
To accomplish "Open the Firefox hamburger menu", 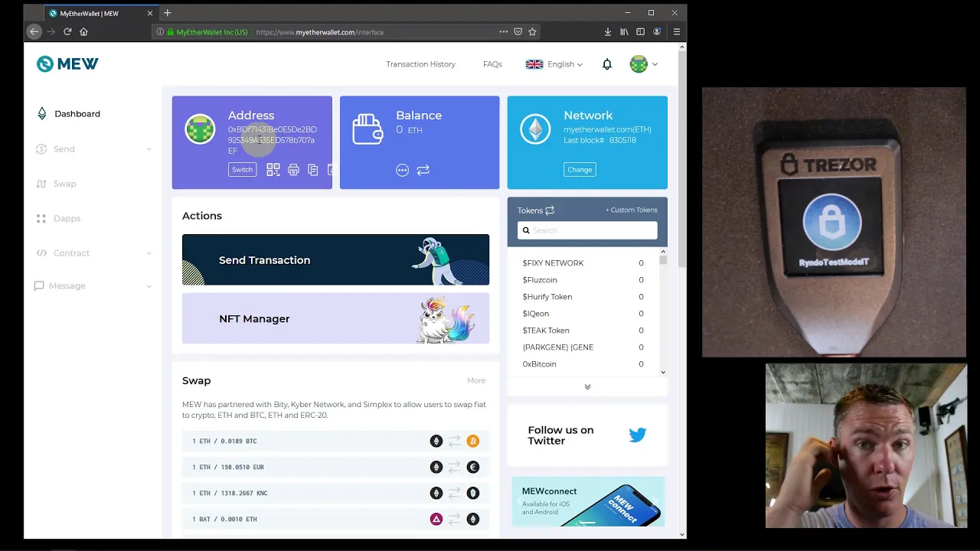I will 676,31.
